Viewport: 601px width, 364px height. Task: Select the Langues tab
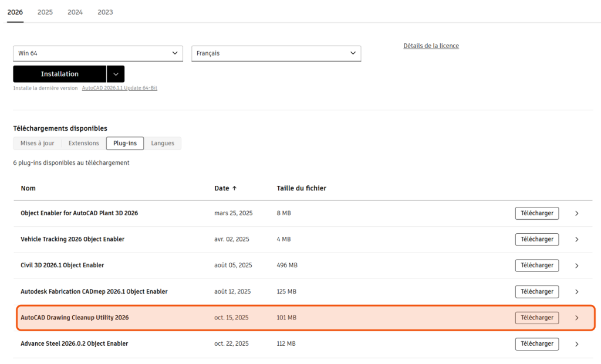163,143
